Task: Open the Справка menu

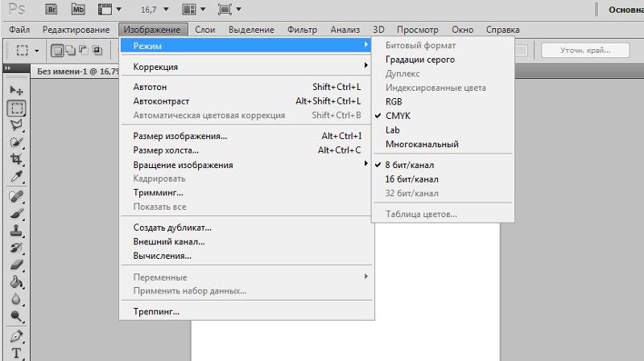Action: (x=502, y=30)
